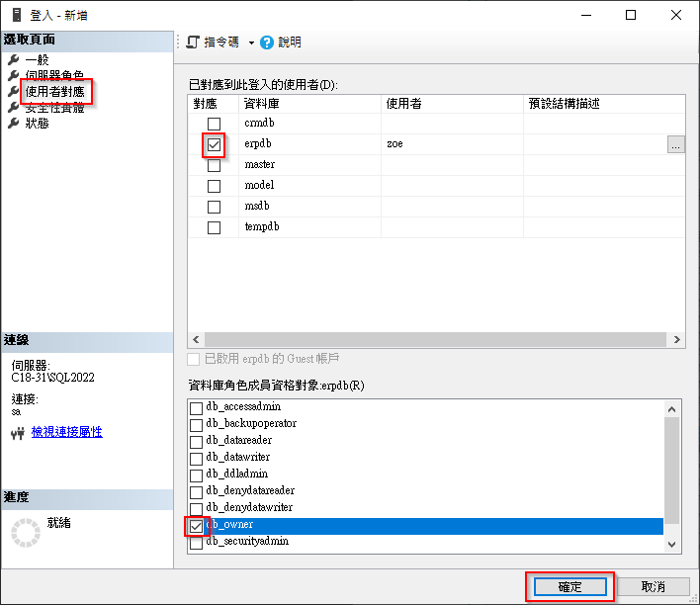The image size is (700, 605).
Task: Select the master database name
Action: [x=259, y=164]
